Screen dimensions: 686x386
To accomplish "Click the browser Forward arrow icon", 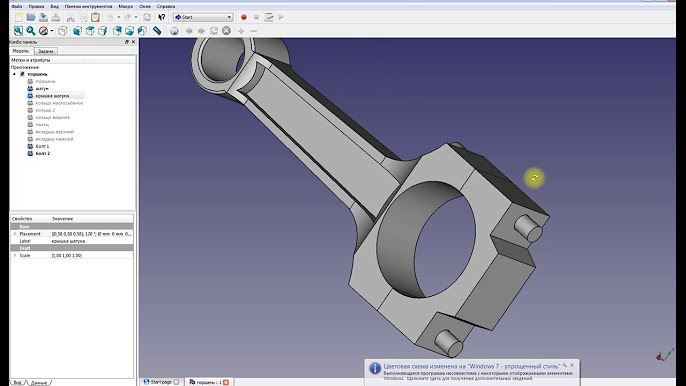I will coord(201,31).
